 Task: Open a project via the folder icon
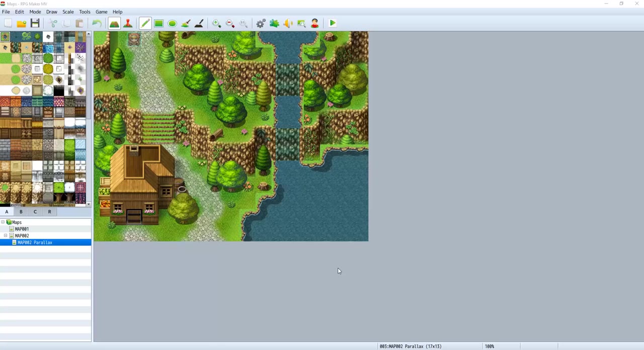click(x=22, y=23)
